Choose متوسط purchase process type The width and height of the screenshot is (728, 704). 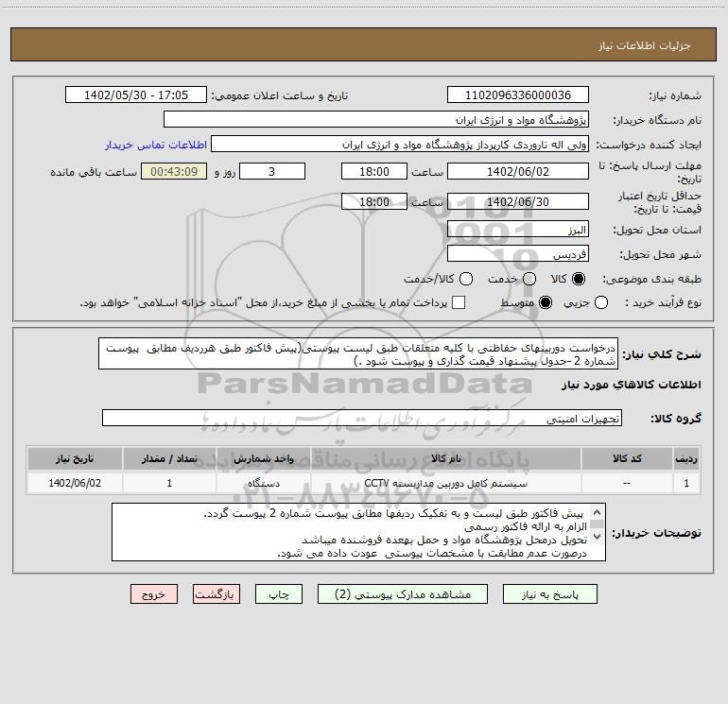tap(546, 302)
